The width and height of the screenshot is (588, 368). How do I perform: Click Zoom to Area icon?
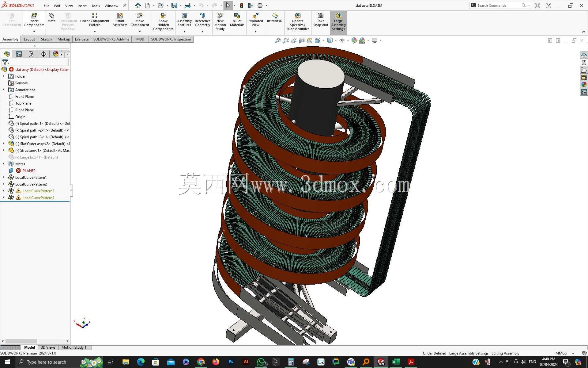click(285, 40)
